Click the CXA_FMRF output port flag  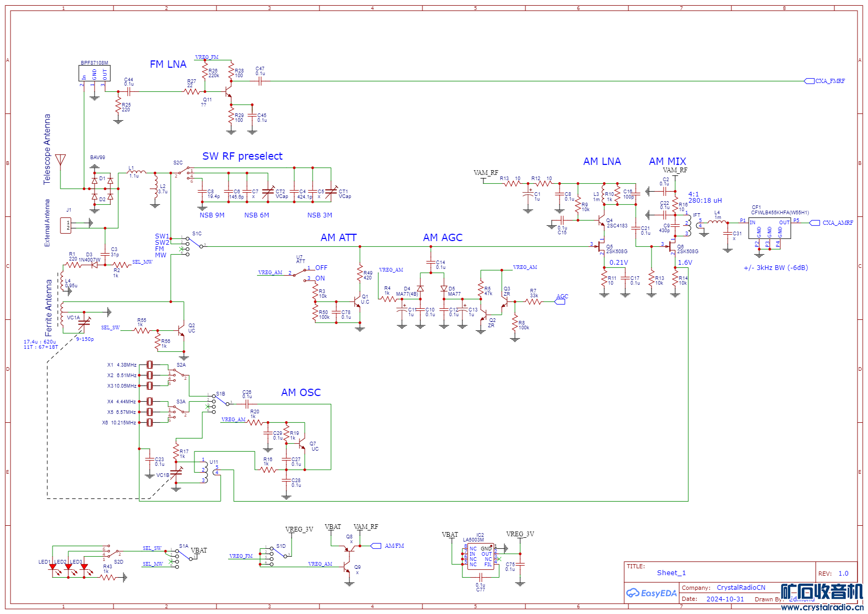tap(809, 81)
